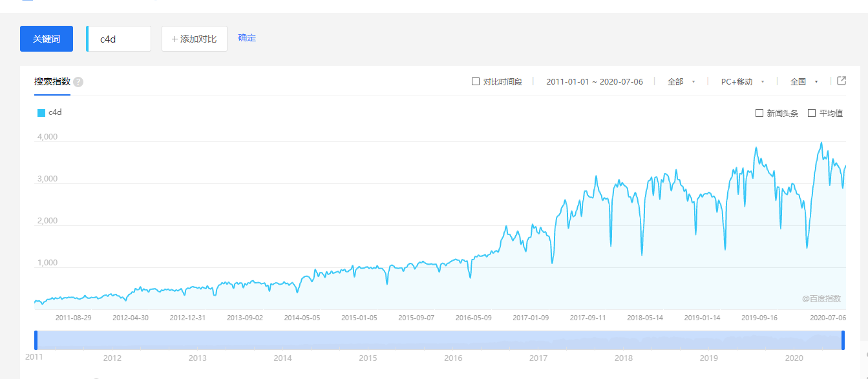868x379 pixels.
Task: Click 2017 on the timeline range bar
Action: click(x=538, y=358)
